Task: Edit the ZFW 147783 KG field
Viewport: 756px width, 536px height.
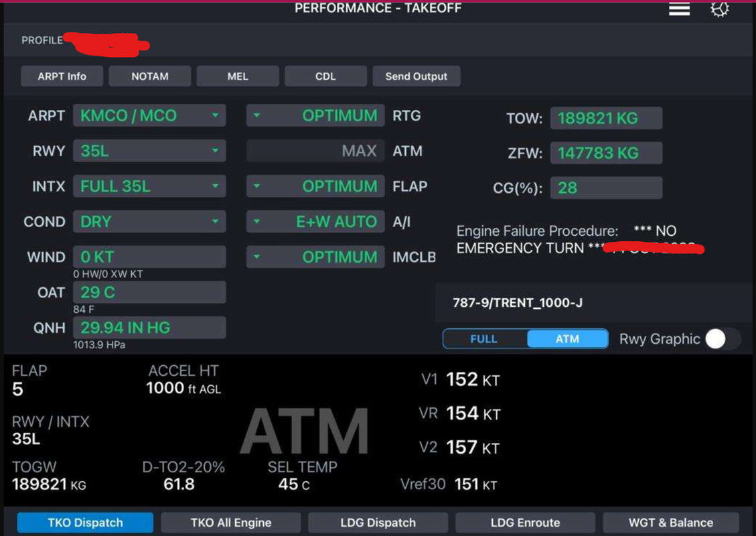Action: point(606,153)
